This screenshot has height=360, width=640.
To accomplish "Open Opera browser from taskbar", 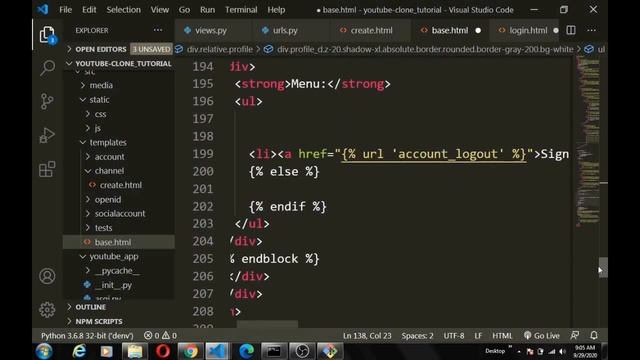I will (162, 351).
